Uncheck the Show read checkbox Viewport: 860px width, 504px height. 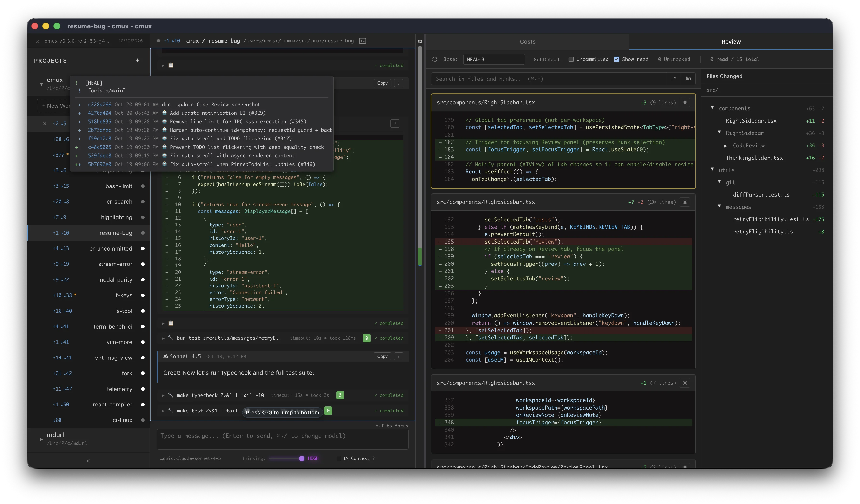tap(617, 59)
